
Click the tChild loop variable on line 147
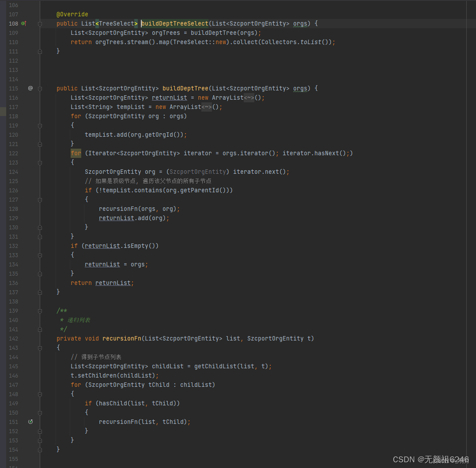[159, 385]
